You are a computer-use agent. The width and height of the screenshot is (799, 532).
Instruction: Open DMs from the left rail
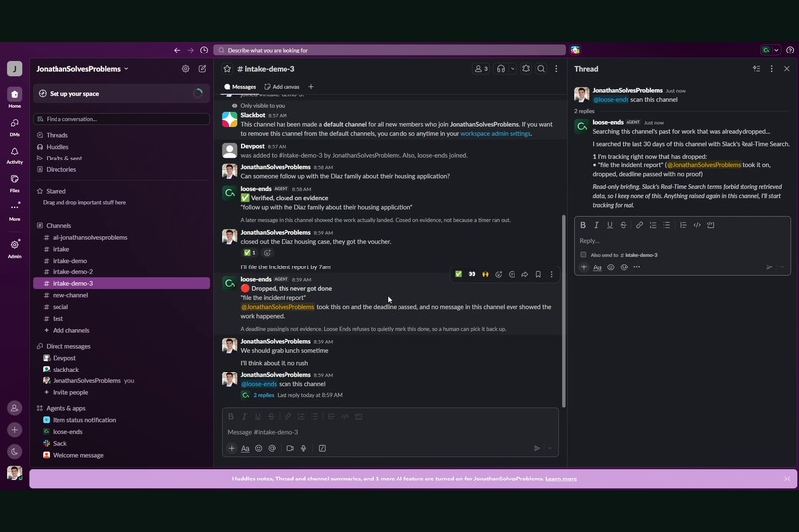[14, 126]
